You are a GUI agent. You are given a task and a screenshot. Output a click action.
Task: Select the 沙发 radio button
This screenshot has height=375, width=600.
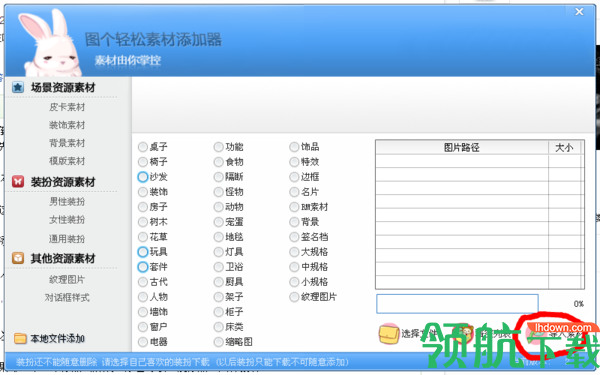tap(143, 177)
